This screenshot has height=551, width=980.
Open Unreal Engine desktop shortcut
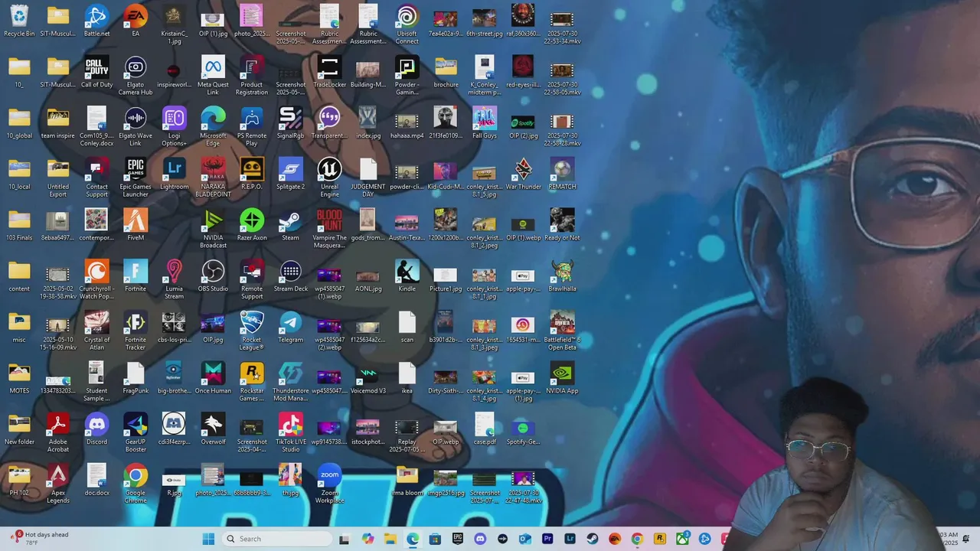(329, 178)
